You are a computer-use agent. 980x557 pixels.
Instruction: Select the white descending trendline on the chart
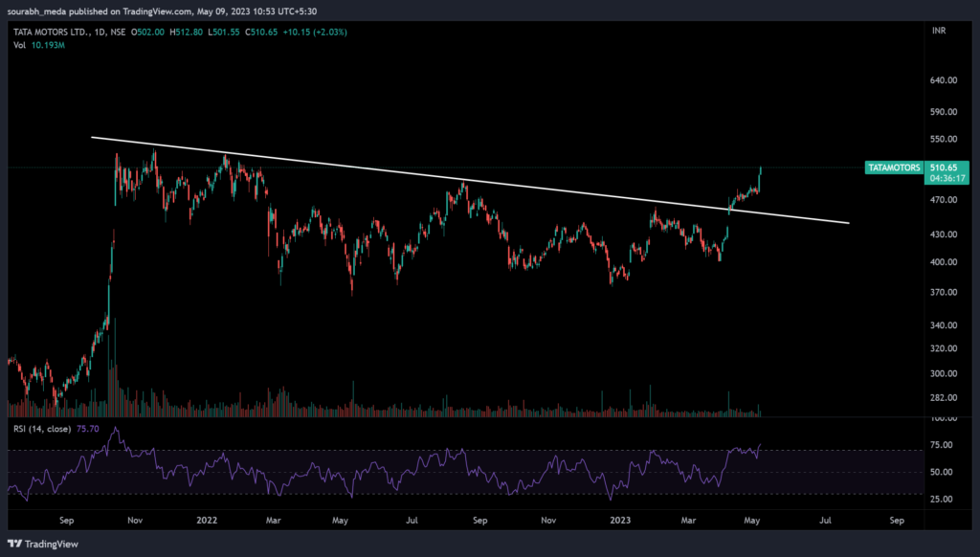(x=470, y=180)
